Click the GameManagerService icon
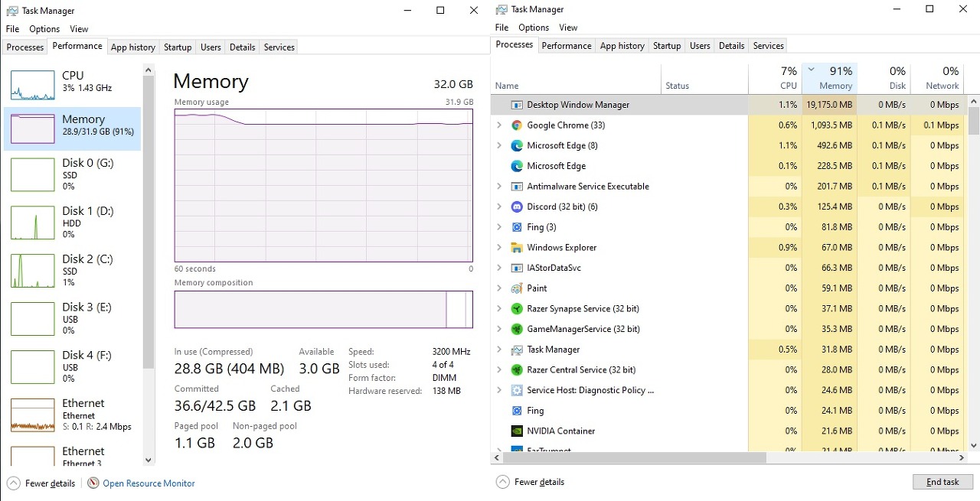The image size is (980, 501). coord(517,329)
